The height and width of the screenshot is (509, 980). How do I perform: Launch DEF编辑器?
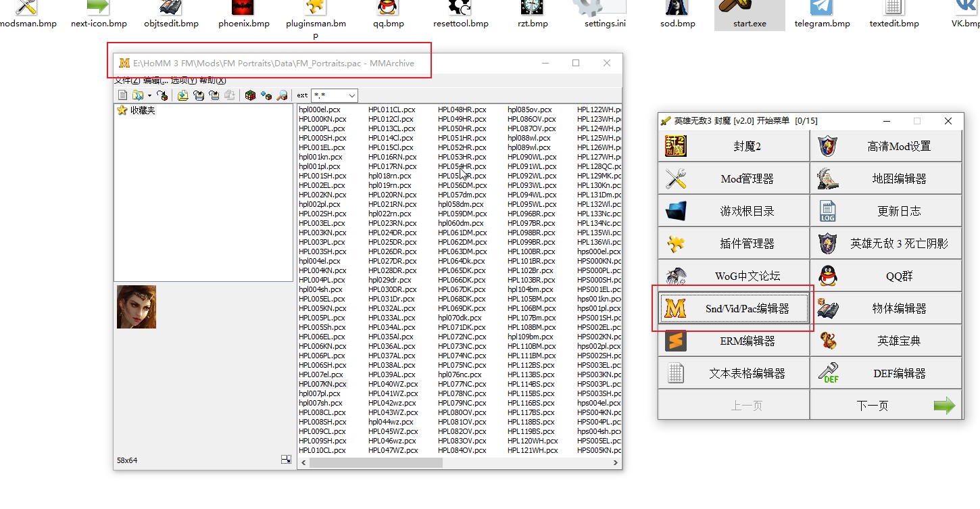click(x=886, y=373)
